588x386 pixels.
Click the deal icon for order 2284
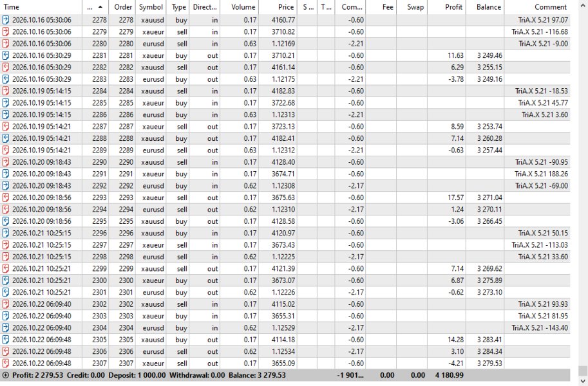click(6, 91)
